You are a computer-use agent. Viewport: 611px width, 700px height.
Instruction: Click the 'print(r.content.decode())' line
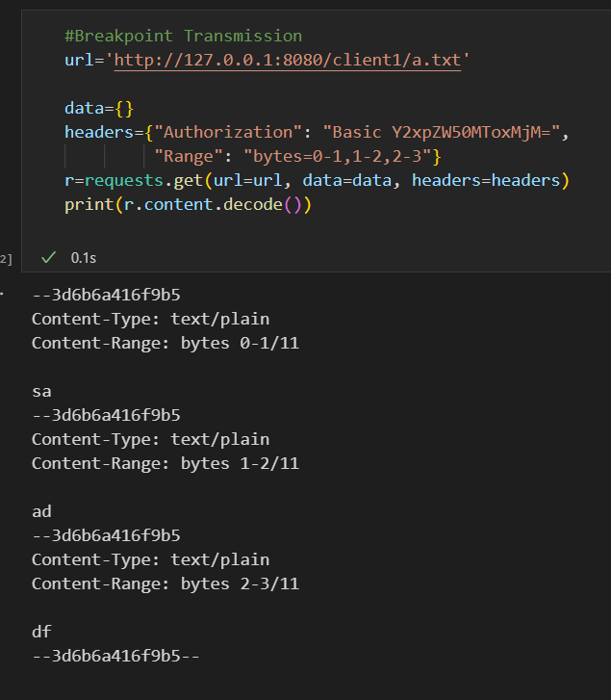click(189, 204)
